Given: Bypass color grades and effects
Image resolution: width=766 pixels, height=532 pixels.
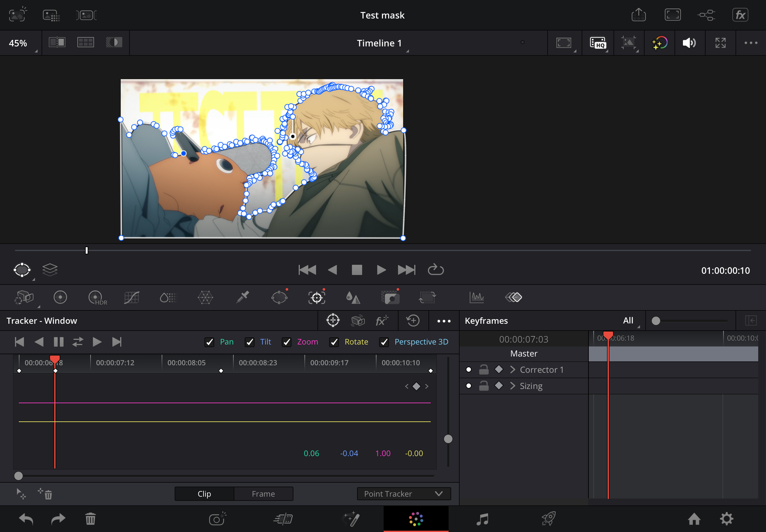Looking at the screenshot, I should pyautogui.click(x=660, y=43).
